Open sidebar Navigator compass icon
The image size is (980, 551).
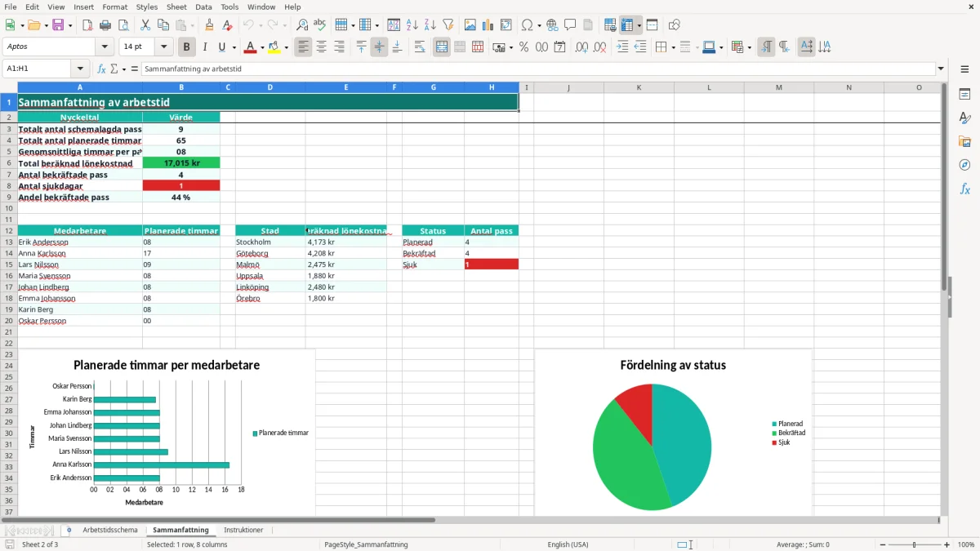point(964,165)
